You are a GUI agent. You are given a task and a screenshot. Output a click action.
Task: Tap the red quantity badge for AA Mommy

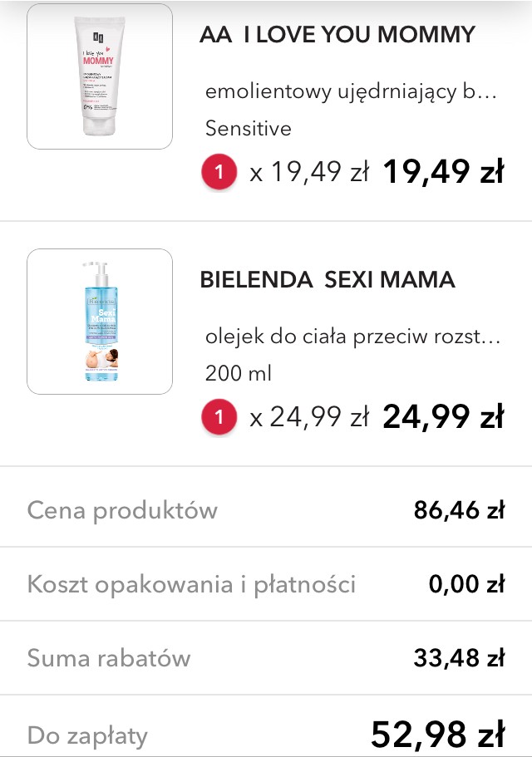[x=219, y=173]
